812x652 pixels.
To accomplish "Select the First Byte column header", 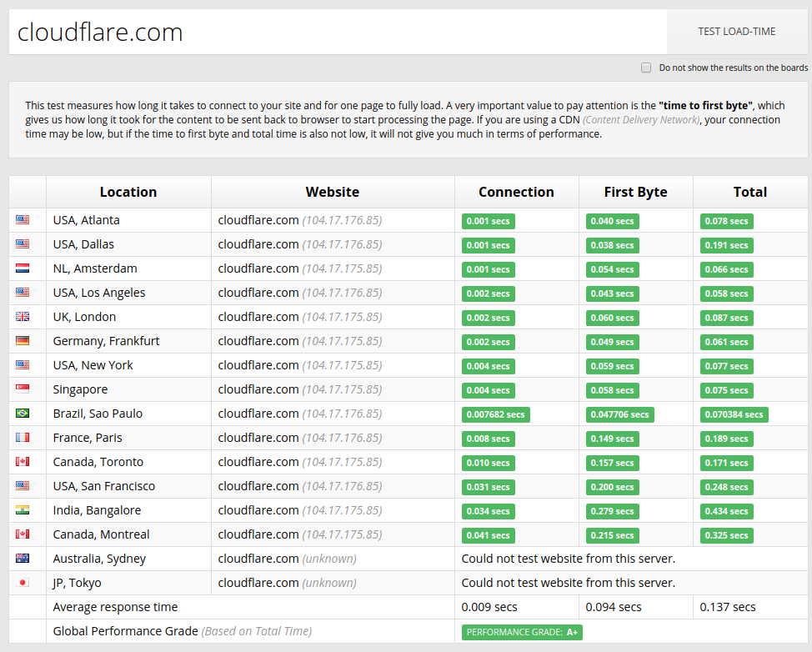I will pyautogui.click(x=635, y=192).
